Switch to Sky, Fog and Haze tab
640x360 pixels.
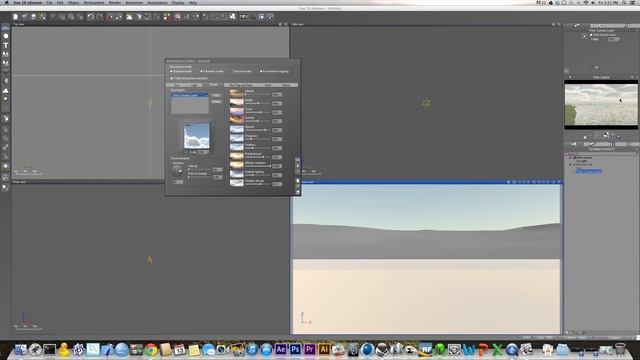[241, 85]
